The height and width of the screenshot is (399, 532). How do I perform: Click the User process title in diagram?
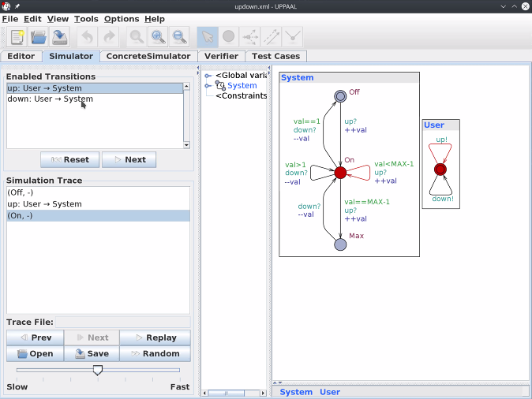(434, 125)
